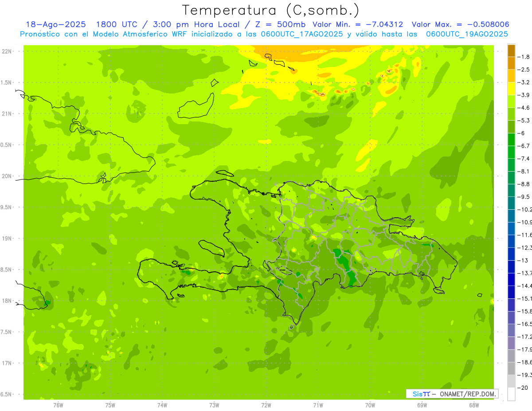Click 'Valor Max. = -0.508006' text
Image resolution: width=532 pixels, height=411 pixels.
(461, 24)
